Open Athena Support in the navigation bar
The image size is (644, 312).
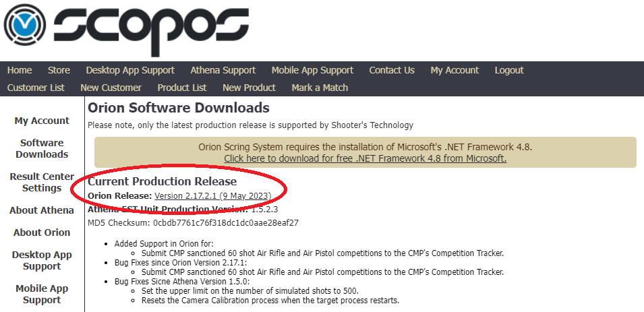coord(223,70)
